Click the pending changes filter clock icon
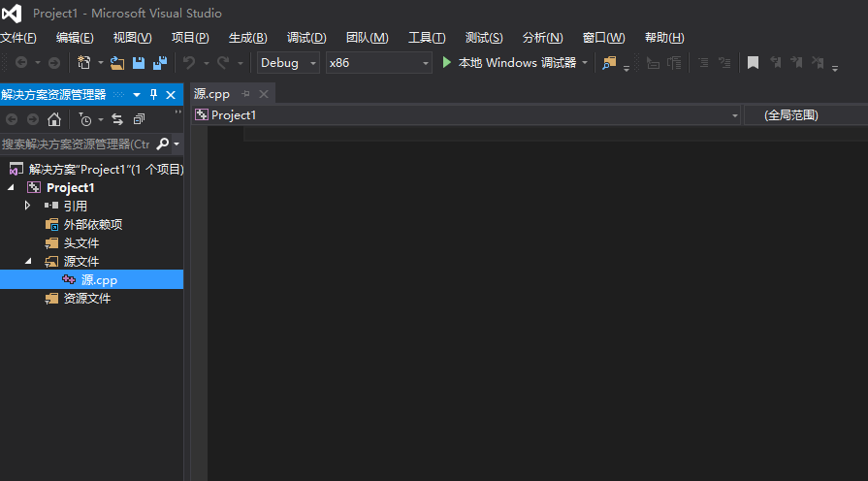This screenshot has height=481, width=868. [x=85, y=119]
